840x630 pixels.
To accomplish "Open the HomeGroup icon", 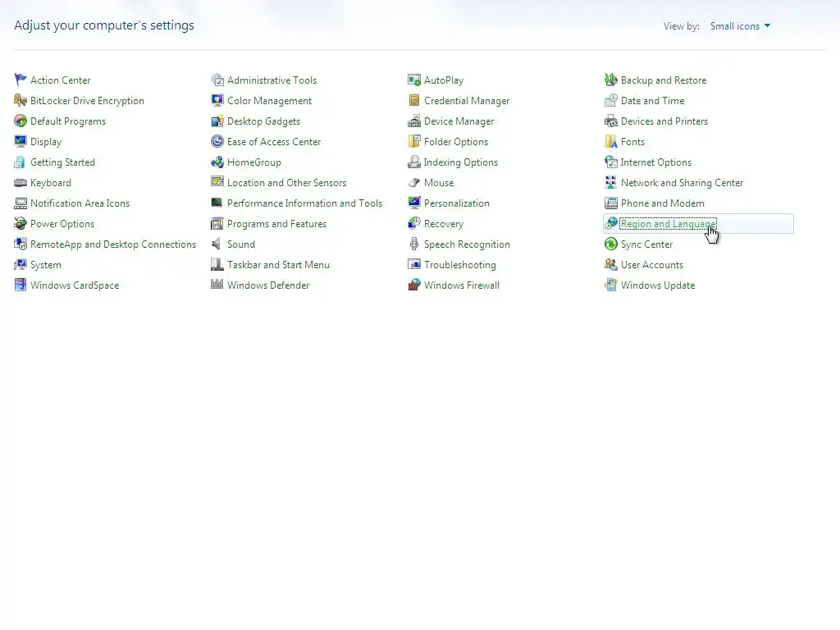I will click(x=217, y=162).
